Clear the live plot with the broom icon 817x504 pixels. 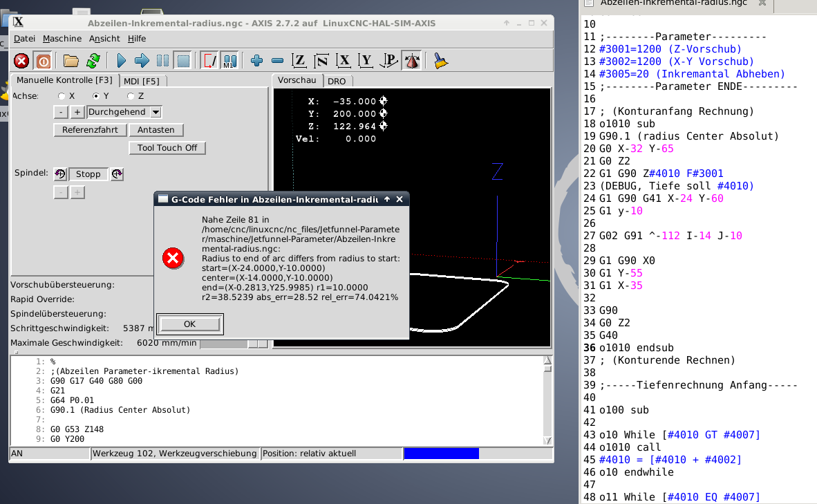[441, 61]
